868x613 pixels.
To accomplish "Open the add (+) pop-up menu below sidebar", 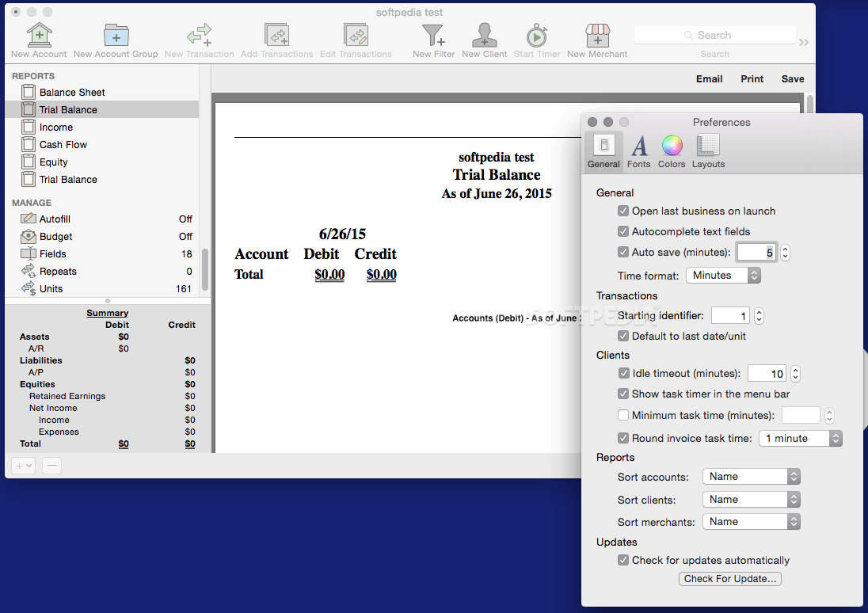I will pyautogui.click(x=23, y=466).
